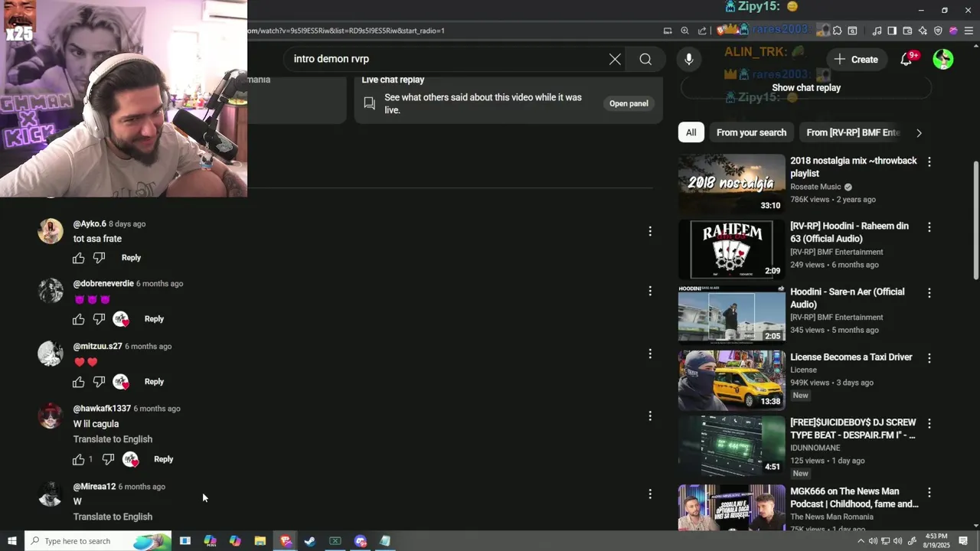
Task: Click the page vertical scrollbar
Action: pyautogui.click(x=975, y=220)
